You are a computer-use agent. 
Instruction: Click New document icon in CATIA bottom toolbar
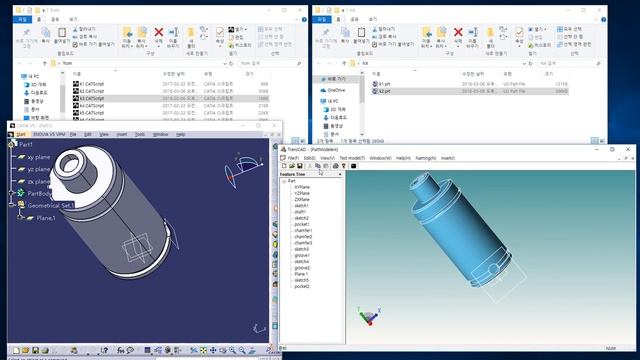16,350
